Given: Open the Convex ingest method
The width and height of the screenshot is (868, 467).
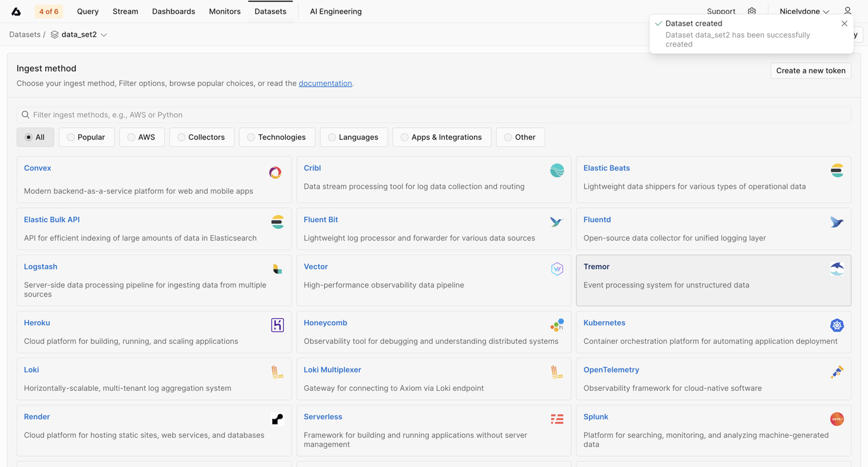Looking at the screenshot, I should [154, 180].
